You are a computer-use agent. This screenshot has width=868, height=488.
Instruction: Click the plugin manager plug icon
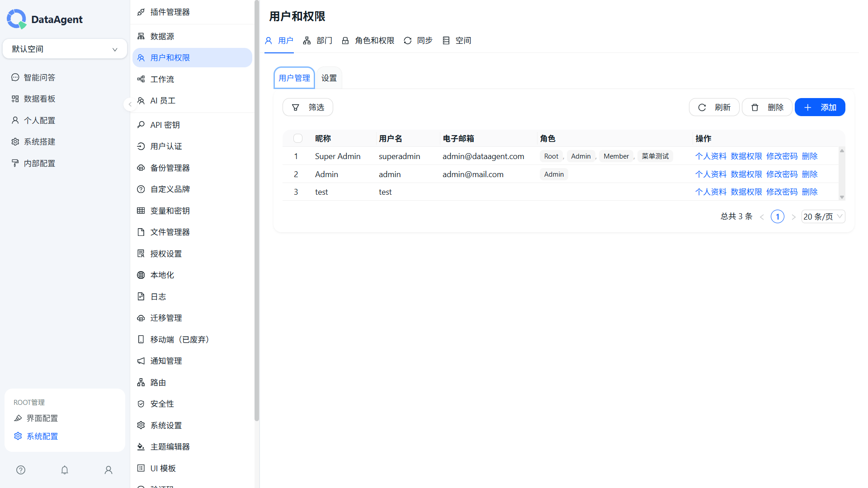pos(141,12)
